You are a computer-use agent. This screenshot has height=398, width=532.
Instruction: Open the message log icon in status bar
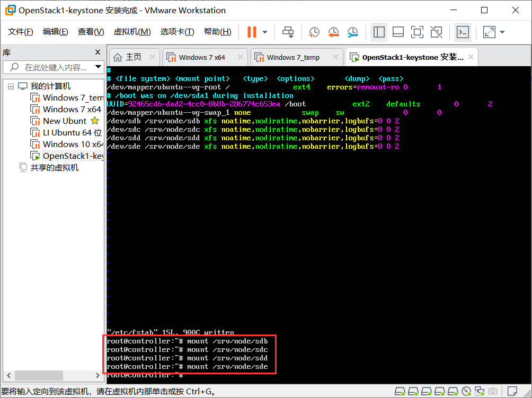click(512, 391)
